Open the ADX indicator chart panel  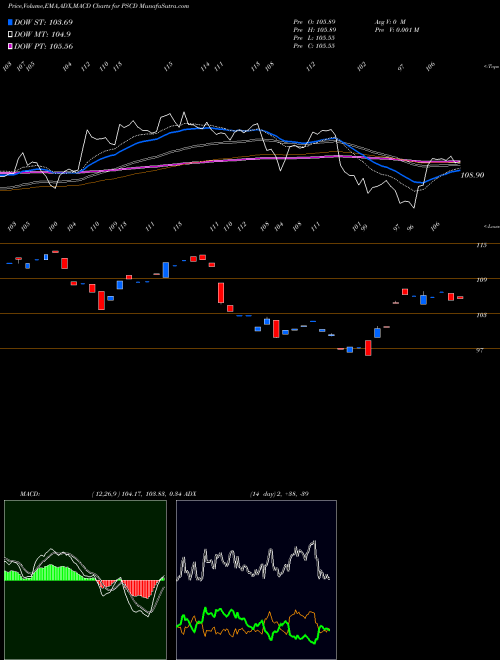[x=256, y=580]
